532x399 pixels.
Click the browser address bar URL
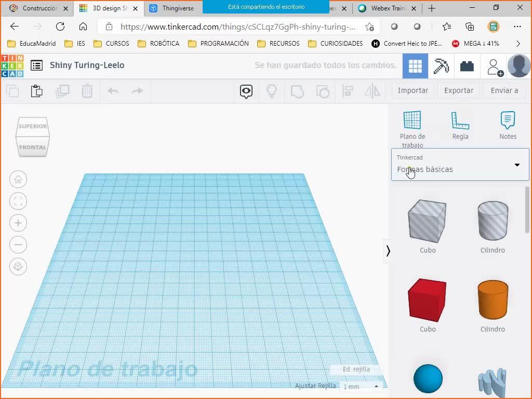pyautogui.click(x=237, y=27)
